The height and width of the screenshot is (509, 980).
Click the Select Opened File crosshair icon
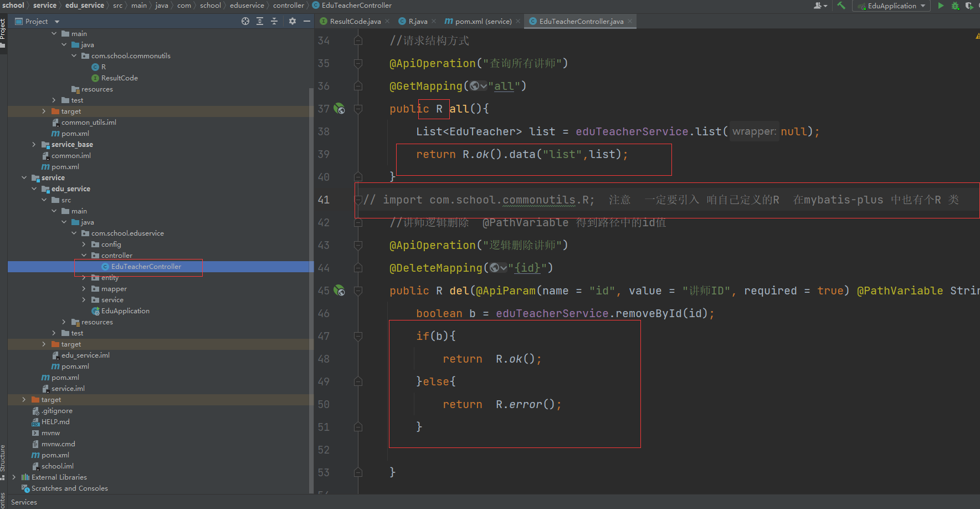245,21
